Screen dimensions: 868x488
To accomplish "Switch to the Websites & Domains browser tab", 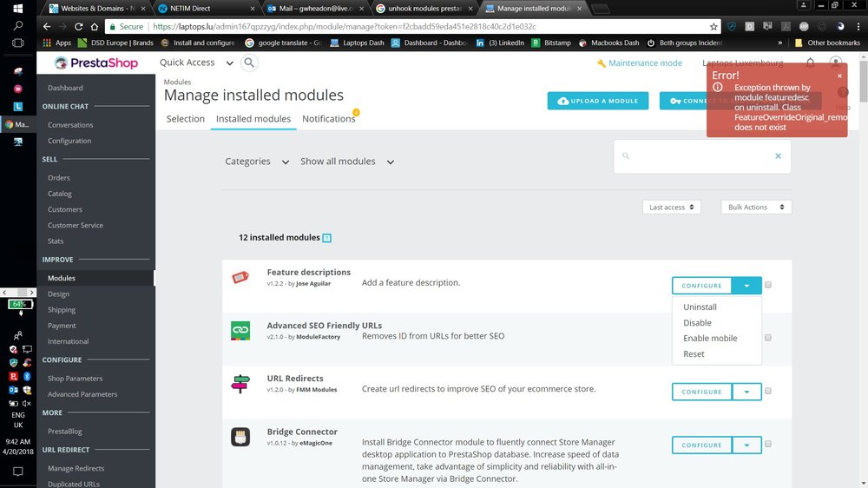I will point(97,9).
